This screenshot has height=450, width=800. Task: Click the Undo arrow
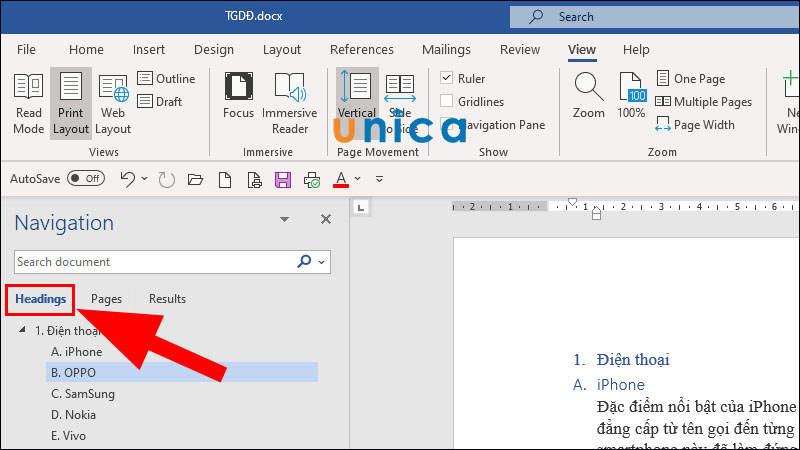point(127,179)
